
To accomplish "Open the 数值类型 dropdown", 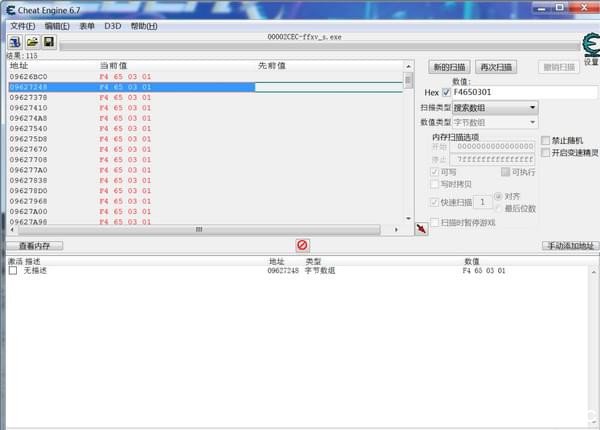I will click(x=495, y=122).
